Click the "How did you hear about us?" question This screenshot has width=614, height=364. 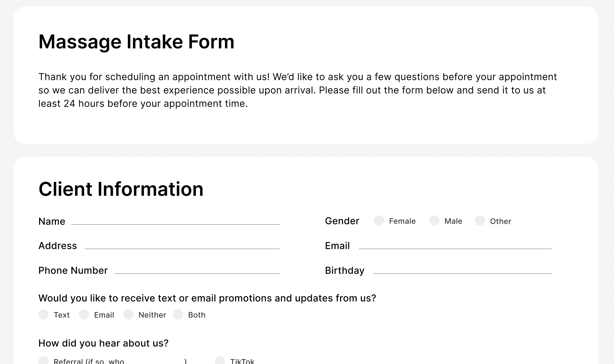(103, 343)
